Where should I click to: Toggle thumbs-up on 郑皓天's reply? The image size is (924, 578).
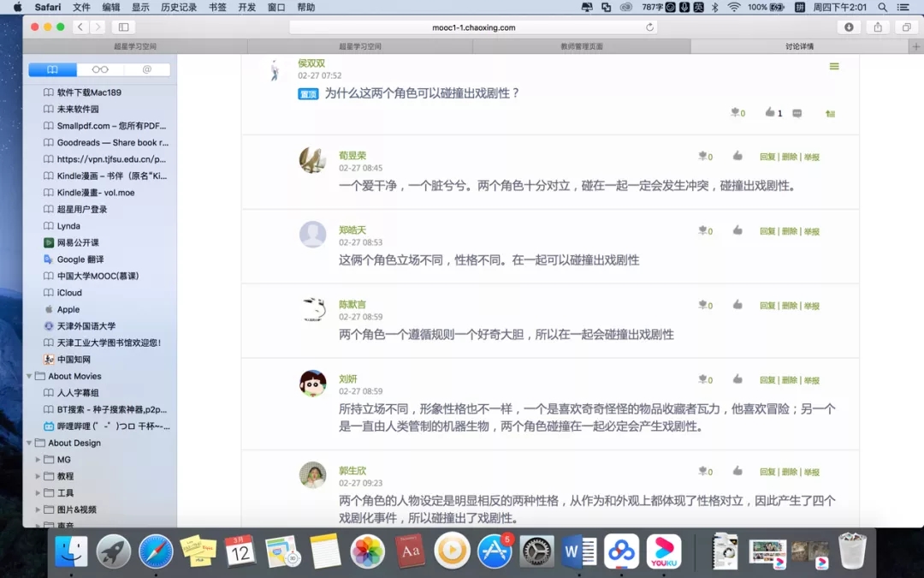(737, 231)
